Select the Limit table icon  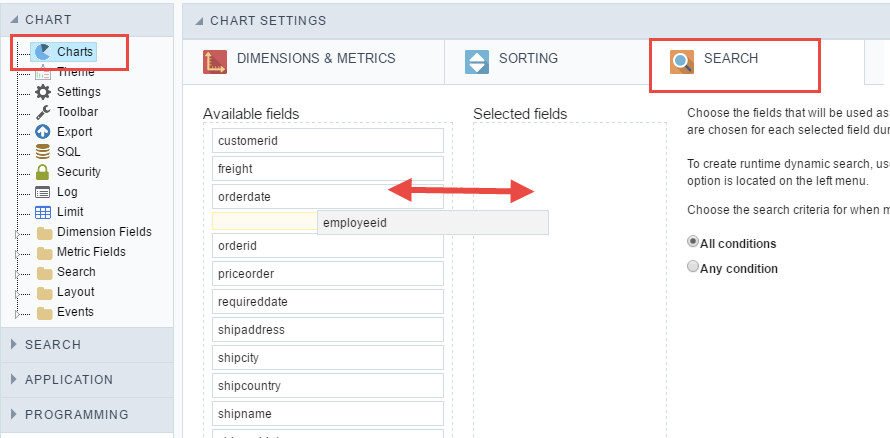[43, 212]
